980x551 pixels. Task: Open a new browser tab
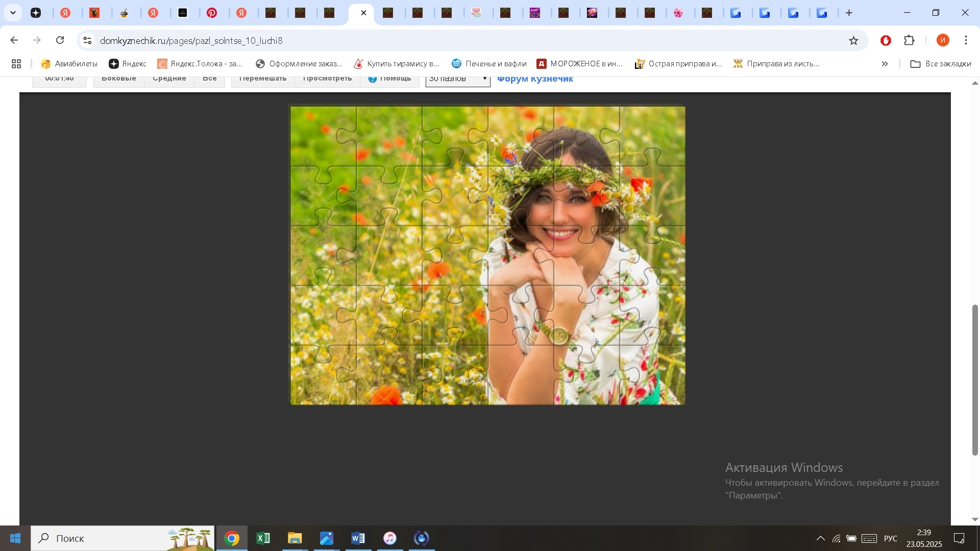pyautogui.click(x=849, y=13)
